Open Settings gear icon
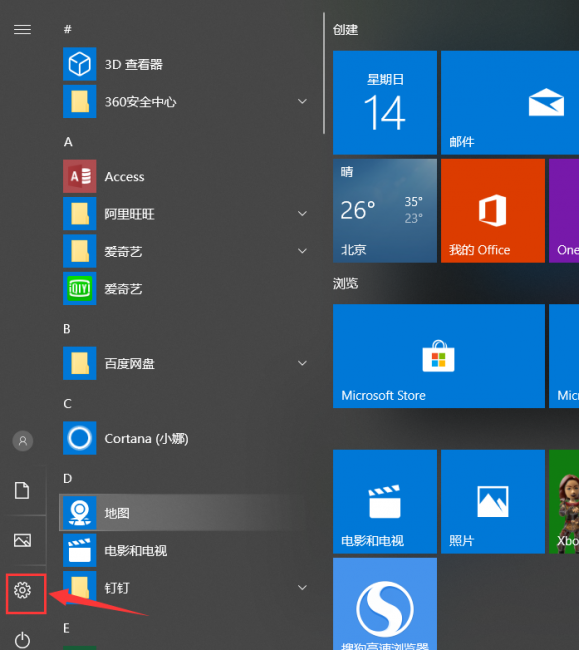579x650 pixels. click(x=22, y=590)
